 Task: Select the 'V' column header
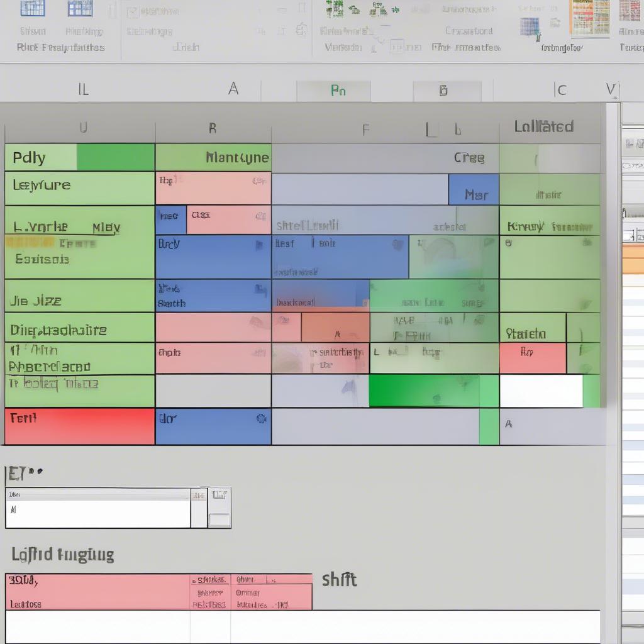click(x=611, y=89)
